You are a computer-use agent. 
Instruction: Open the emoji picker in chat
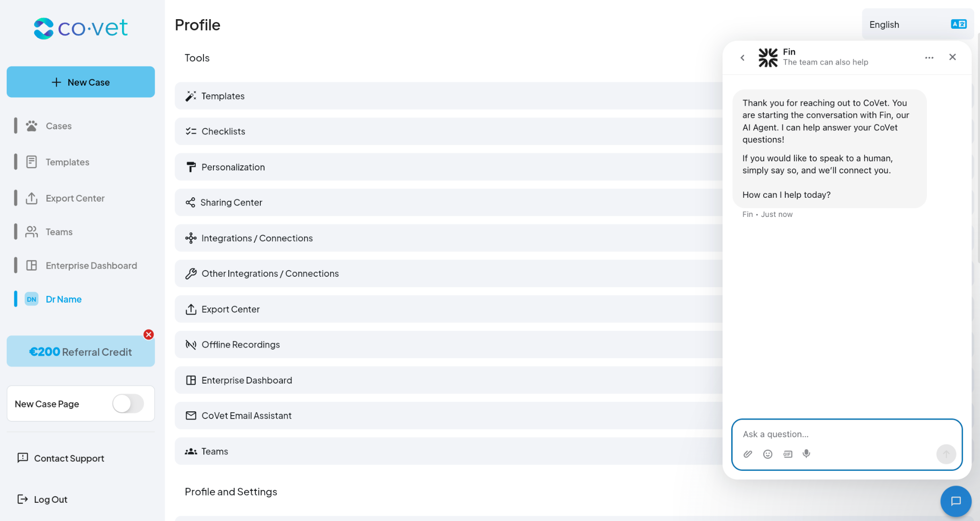tap(768, 454)
